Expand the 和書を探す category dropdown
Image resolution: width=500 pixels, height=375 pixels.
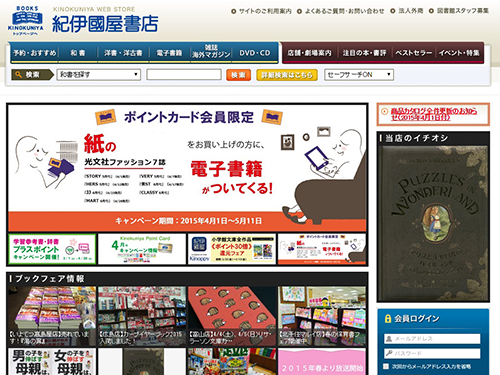click(x=99, y=75)
